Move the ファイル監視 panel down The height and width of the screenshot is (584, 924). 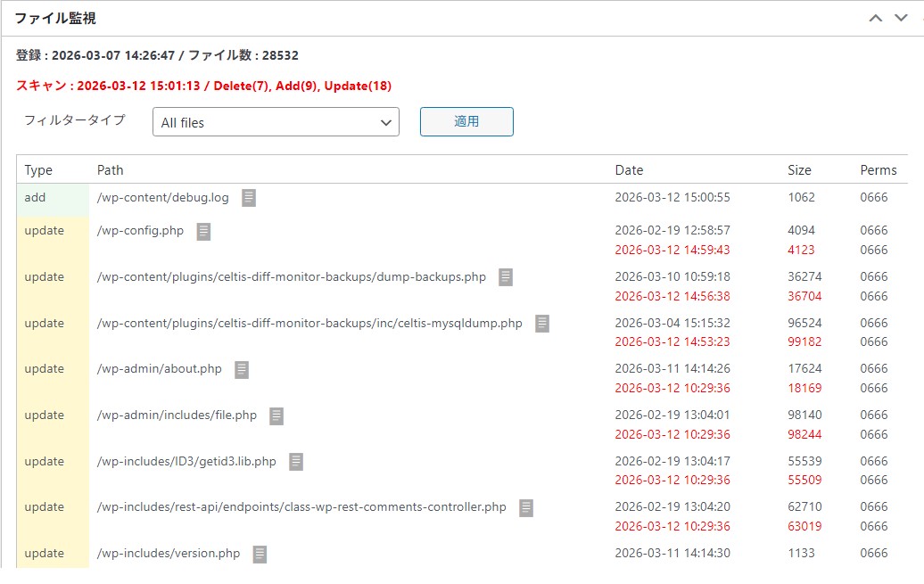(x=901, y=18)
